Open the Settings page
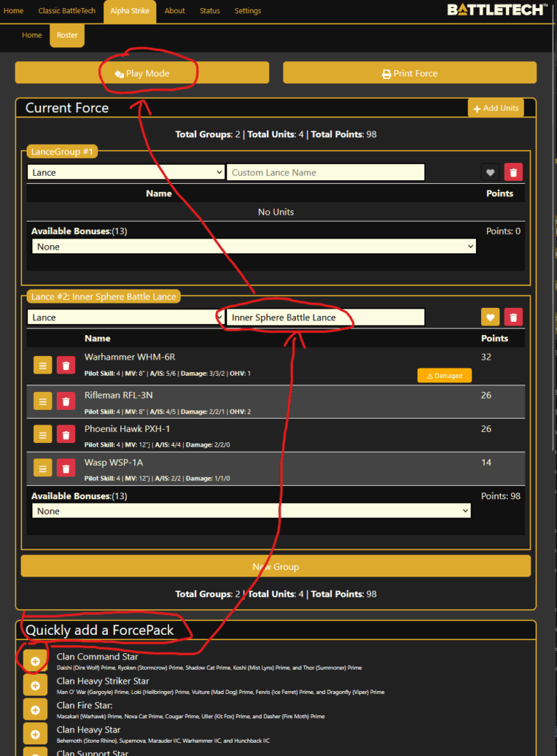This screenshot has width=557, height=756. [x=248, y=10]
